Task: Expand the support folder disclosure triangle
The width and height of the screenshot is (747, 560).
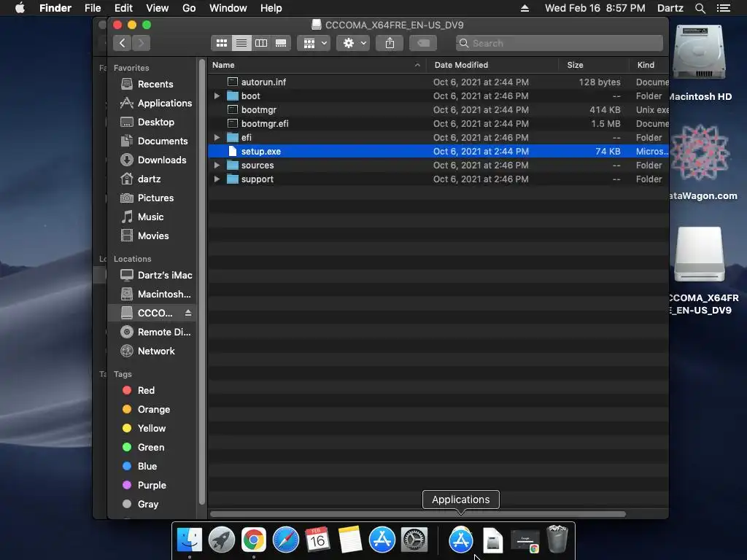Action: point(217,179)
